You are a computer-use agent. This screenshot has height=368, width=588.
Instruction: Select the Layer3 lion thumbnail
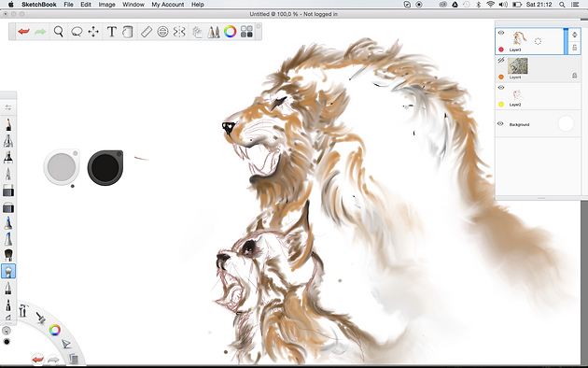(519, 38)
